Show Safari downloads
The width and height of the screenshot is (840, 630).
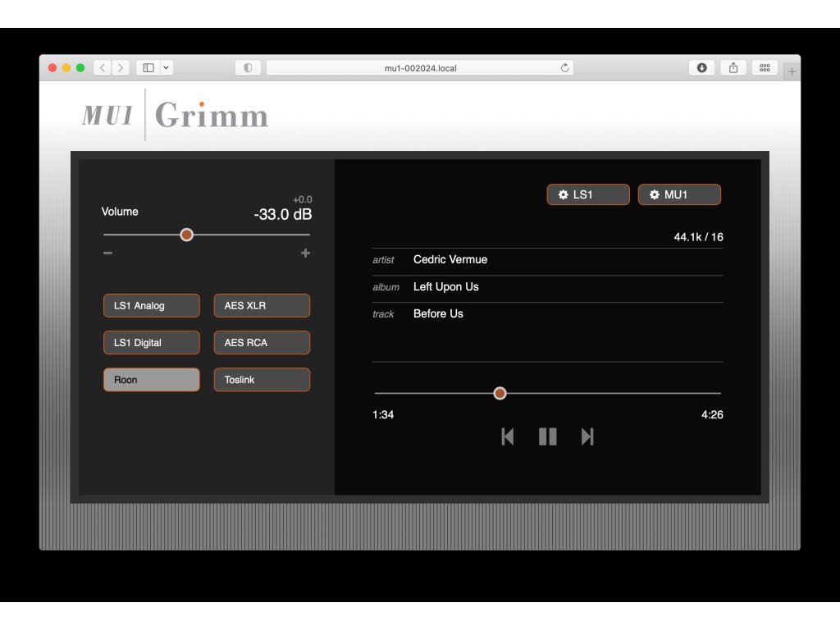(x=702, y=67)
